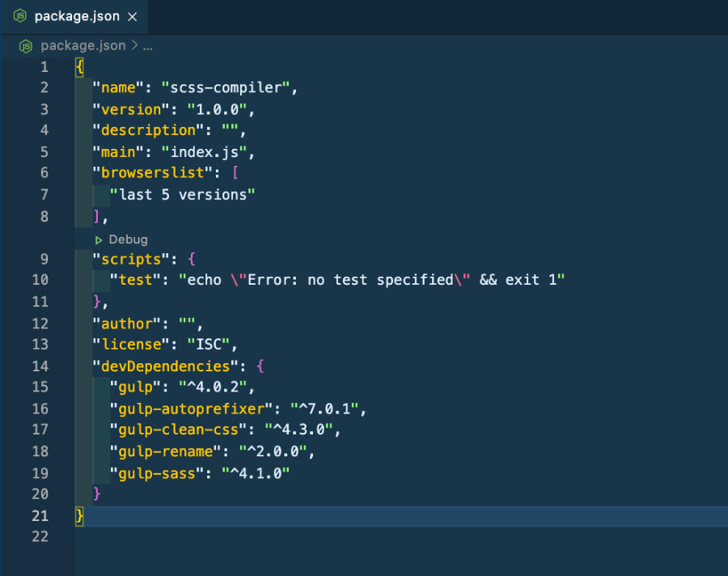Screen dimensions: 728x576
Task: Click the opening curly brace on line 1
Action: coord(79,67)
